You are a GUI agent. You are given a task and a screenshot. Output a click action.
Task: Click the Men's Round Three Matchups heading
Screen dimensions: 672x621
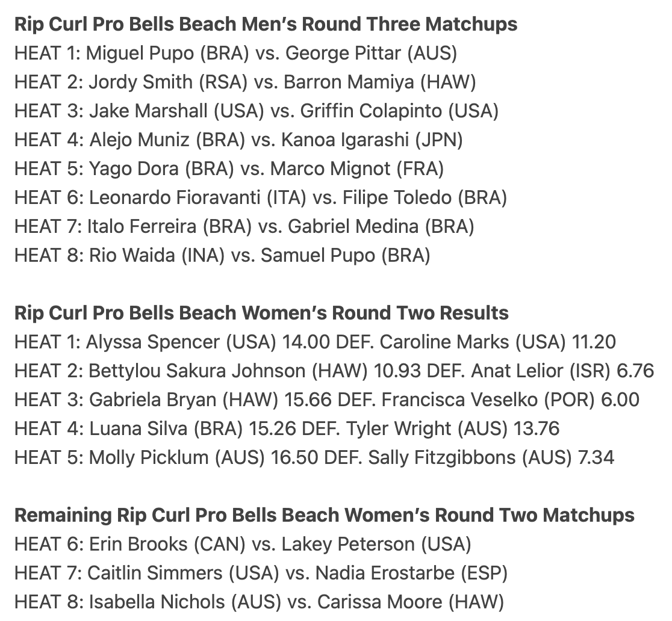pyautogui.click(x=266, y=24)
